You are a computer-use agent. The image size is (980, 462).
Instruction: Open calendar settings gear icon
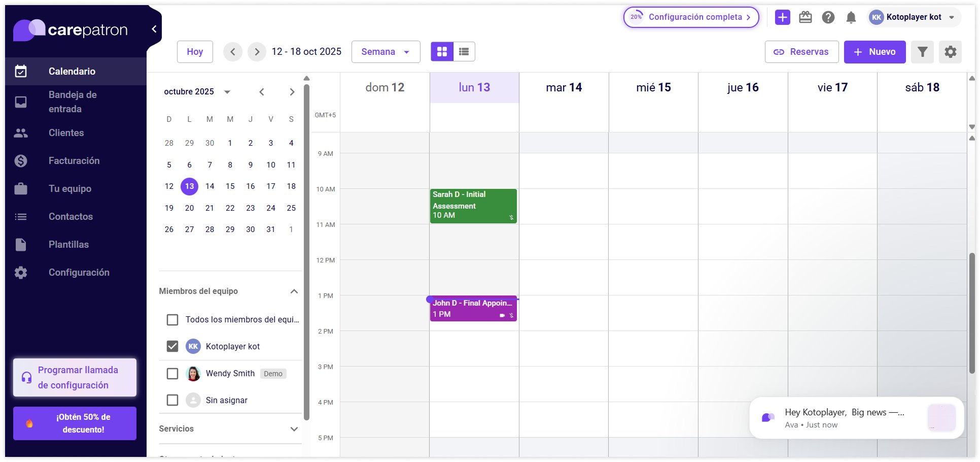(950, 52)
